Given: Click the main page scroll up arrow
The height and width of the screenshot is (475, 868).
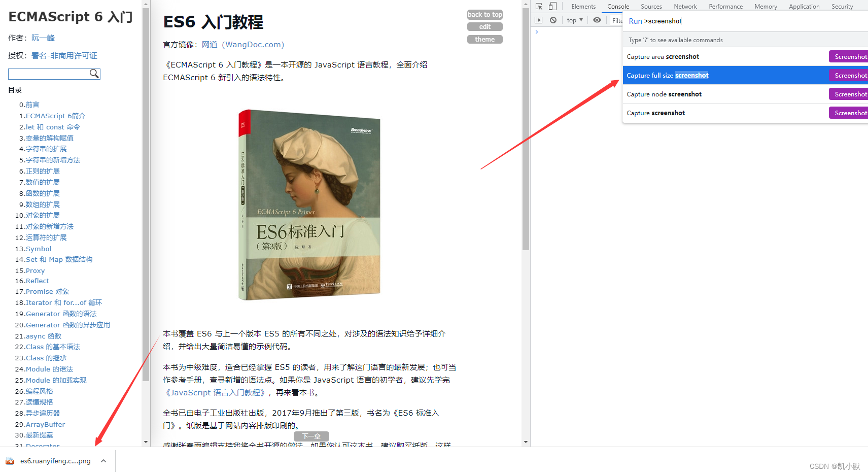Looking at the screenshot, I should pyautogui.click(x=526, y=4).
